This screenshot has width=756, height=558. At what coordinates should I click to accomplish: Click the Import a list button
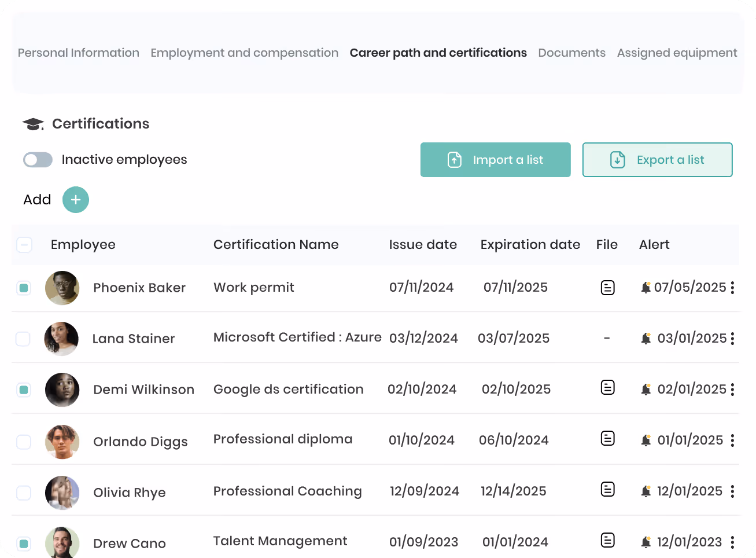[496, 160]
